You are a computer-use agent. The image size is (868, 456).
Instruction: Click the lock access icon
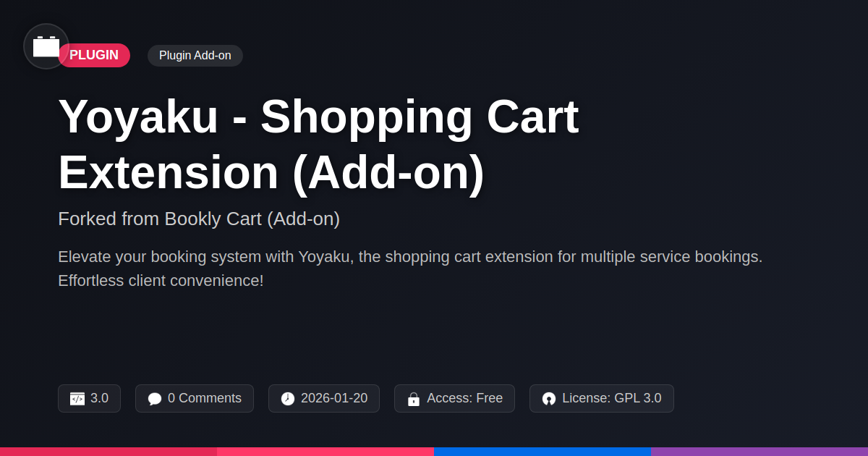pyautogui.click(x=414, y=399)
